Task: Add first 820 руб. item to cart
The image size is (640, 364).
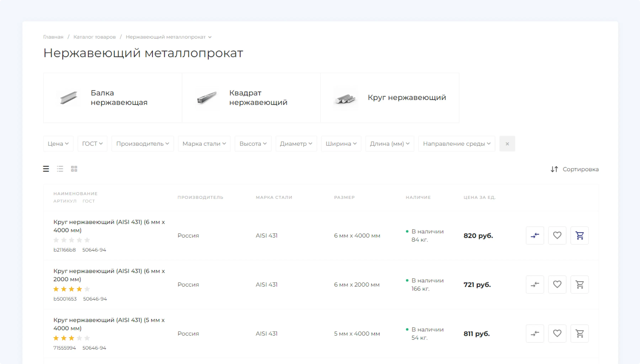Action: coord(579,235)
